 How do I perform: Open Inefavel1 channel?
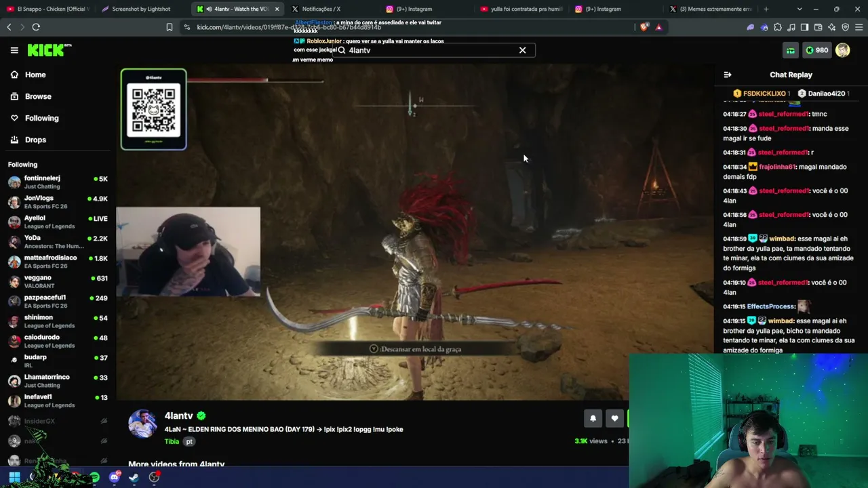[x=58, y=401]
